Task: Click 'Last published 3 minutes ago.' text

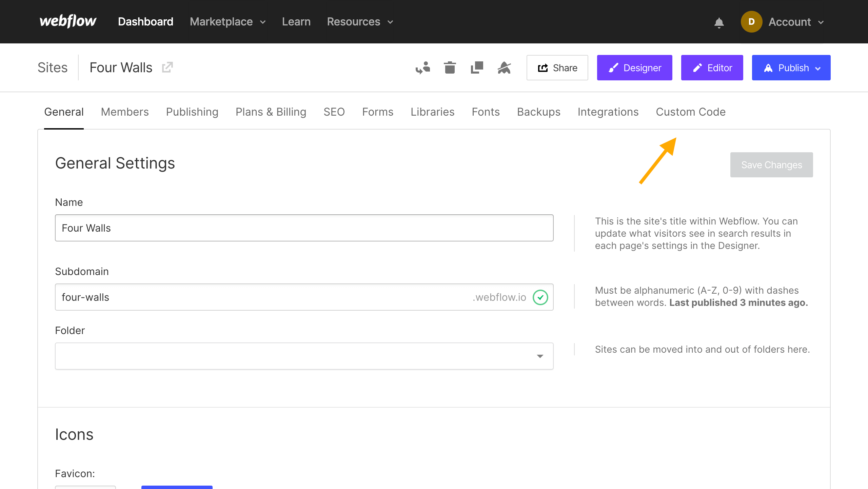Action: (x=738, y=302)
